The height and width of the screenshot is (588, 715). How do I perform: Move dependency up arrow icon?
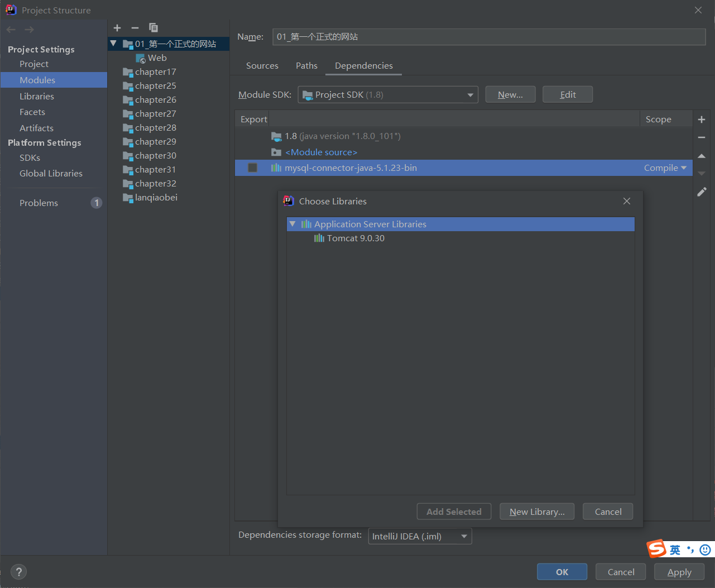coord(702,156)
